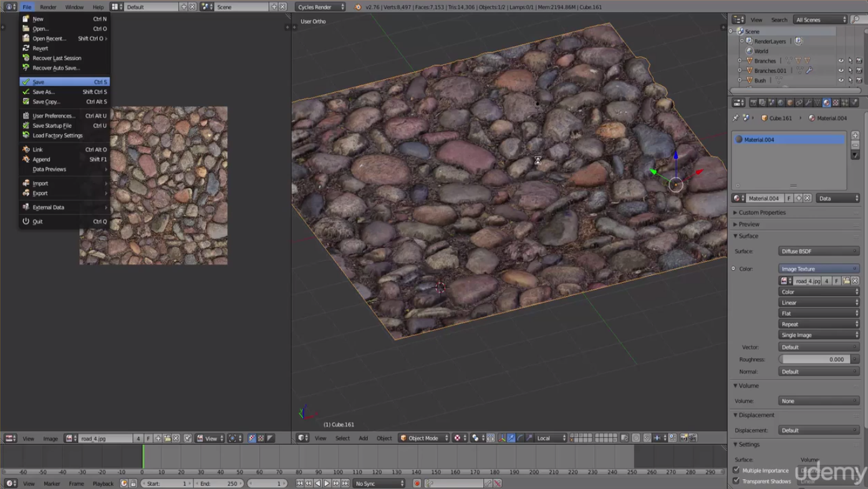This screenshot has width=868, height=489.
Task: Collapse the Surface panel
Action: click(748, 236)
